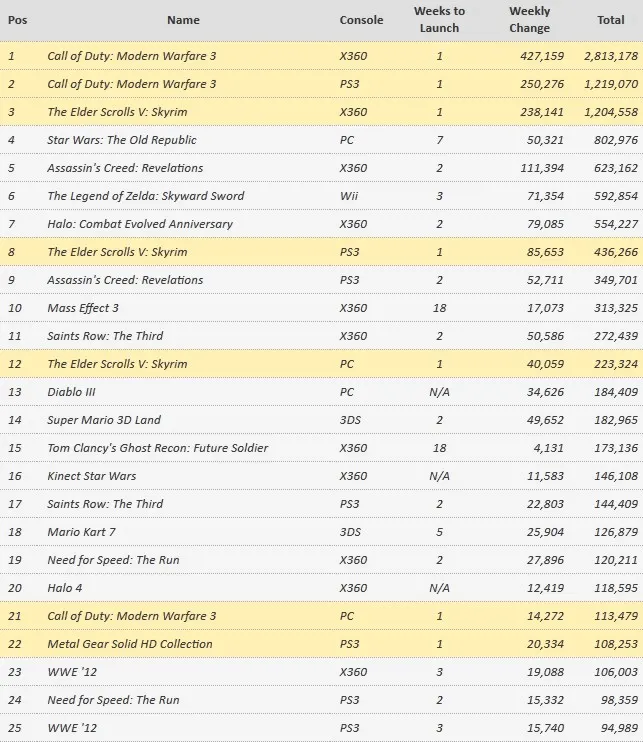Open The Legend of Zelda: Skyward Sword
The image size is (643, 742).
[x=145, y=196]
